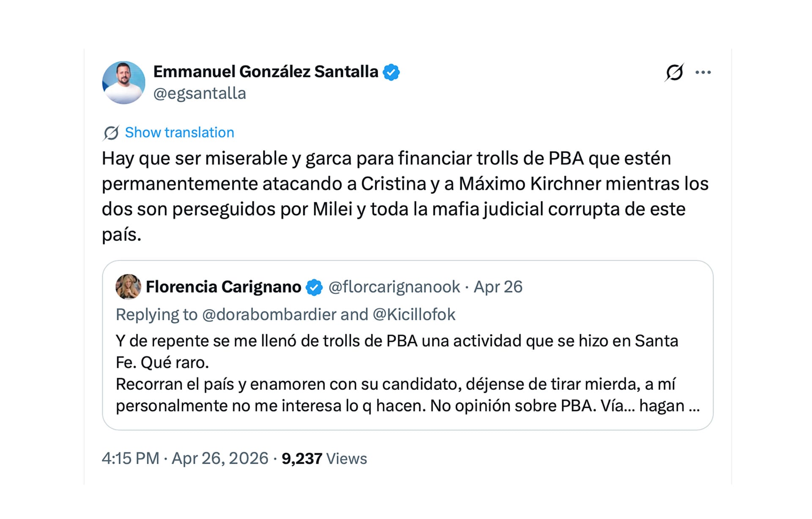Viewport: 812px width, 519px height.
Task: Click Emmanuel González Santalla's display name
Action: (266, 71)
